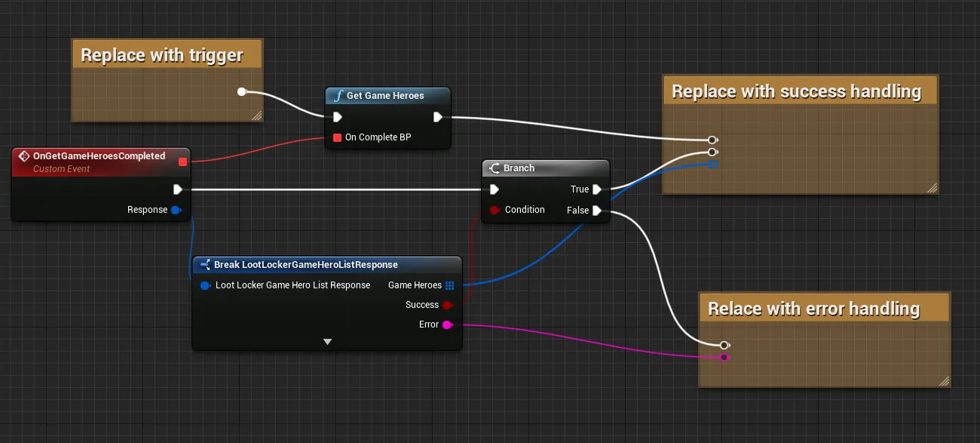
Task: Click the OnGetGameHeroesCompleted custom event icon
Action: [x=23, y=156]
